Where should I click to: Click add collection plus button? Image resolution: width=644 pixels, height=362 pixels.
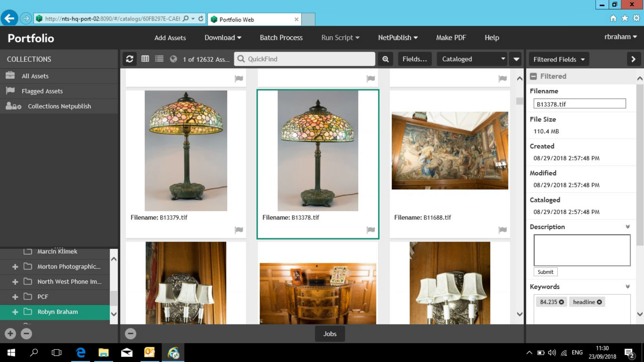coord(10,334)
